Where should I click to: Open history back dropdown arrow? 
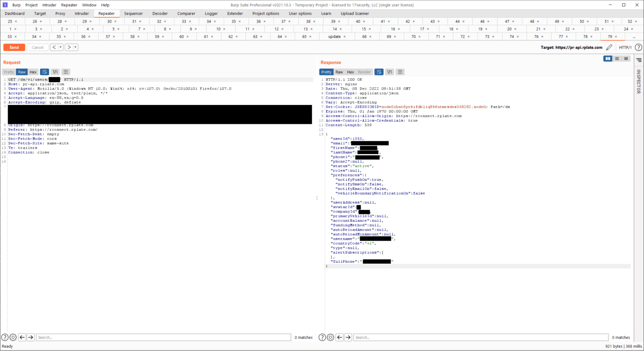[x=60, y=47]
